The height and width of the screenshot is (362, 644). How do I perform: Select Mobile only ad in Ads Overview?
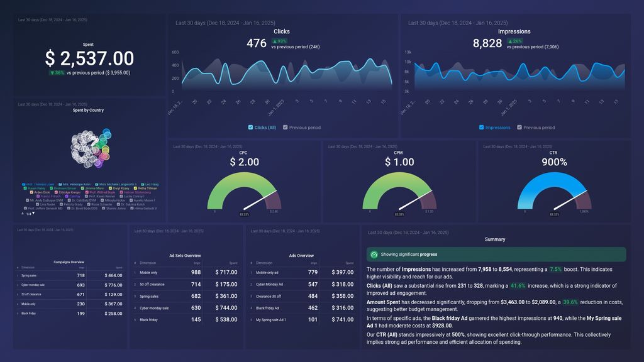click(x=302, y=272)
